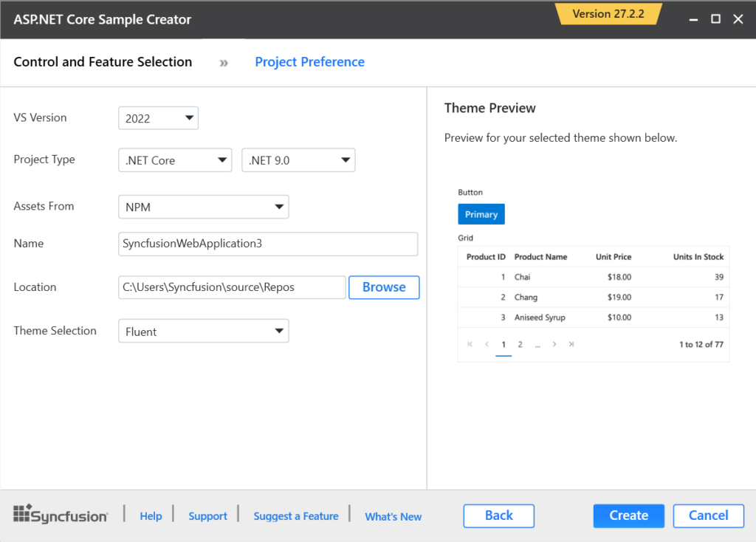The width and height of the screenshot is (756, 542).
Task: Go to the next page in the grid pager
Action: pyautogui.click(x=554, y=344)
